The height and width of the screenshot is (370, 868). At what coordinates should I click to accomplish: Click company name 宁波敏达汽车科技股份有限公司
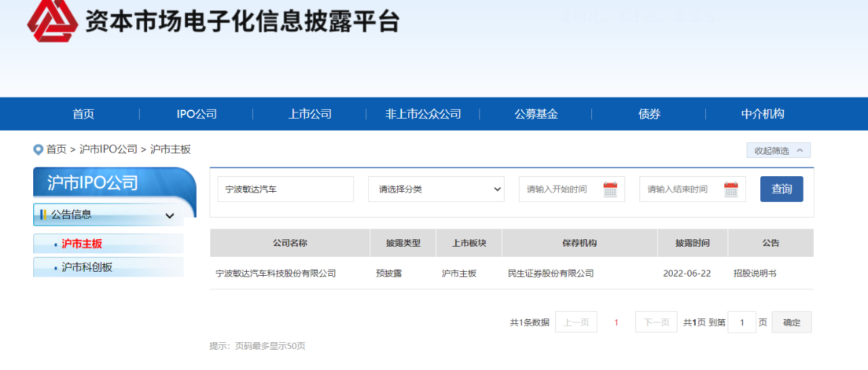(x=276, y=274)
